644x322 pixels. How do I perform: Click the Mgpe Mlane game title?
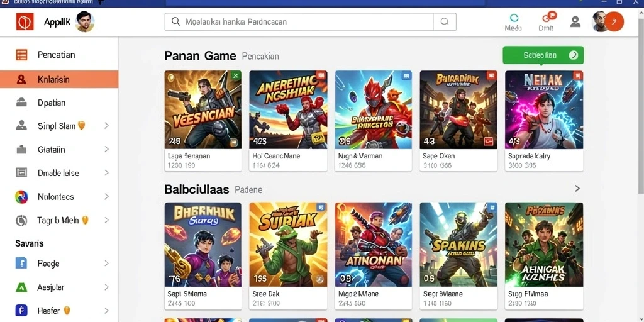pyautogui.click(x=358, y=294)
